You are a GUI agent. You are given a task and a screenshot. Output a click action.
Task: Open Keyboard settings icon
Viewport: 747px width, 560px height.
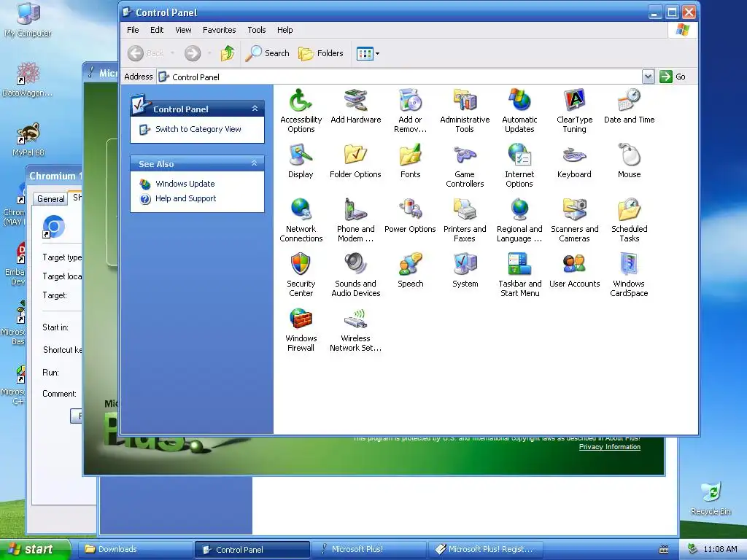[x=574, y=161]
